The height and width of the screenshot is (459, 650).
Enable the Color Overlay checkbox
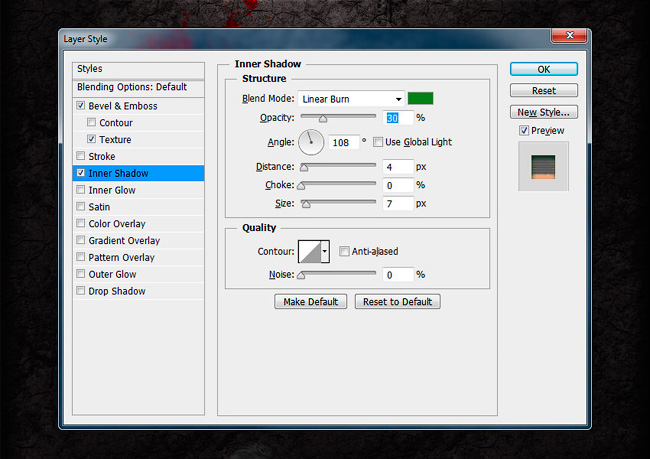80,223
